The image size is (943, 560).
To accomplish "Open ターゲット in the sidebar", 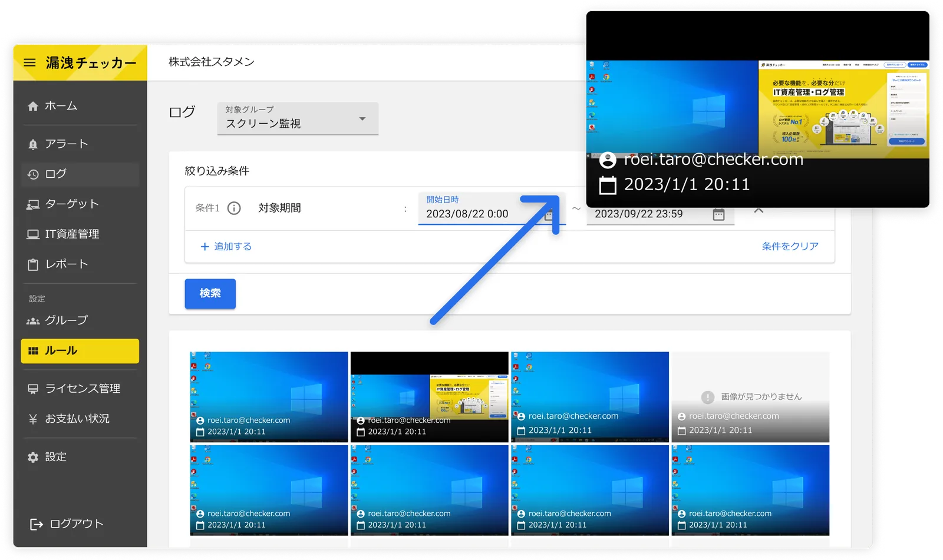I will (x=80, y=204).
